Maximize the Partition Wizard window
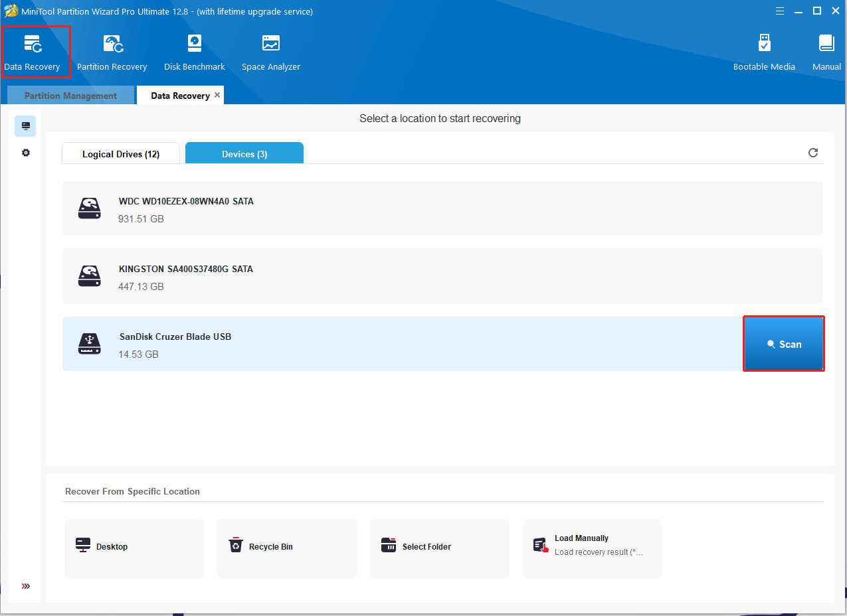 [817, 11]
